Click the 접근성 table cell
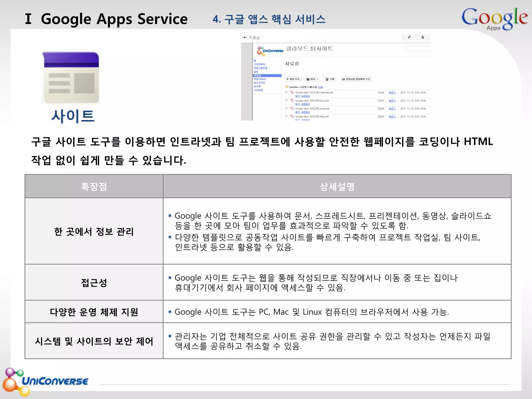532x399 pixels. coord(94,283)
